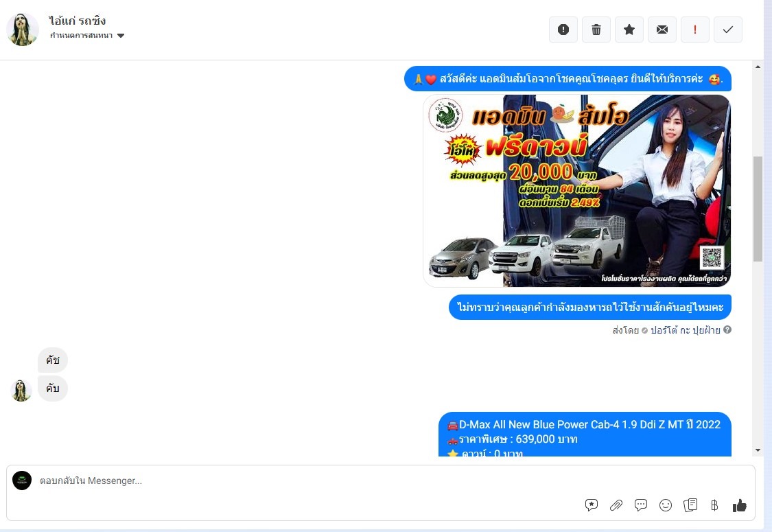This screenshot has height=532, width=772.
Task: Open the speech bubble quick reply icon
Action: [x=640, y=505]
